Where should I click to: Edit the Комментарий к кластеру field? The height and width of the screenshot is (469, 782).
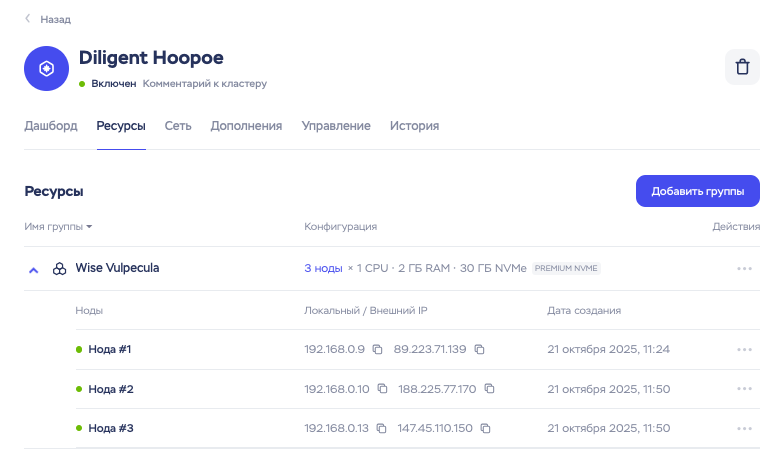tap(205, 84)
